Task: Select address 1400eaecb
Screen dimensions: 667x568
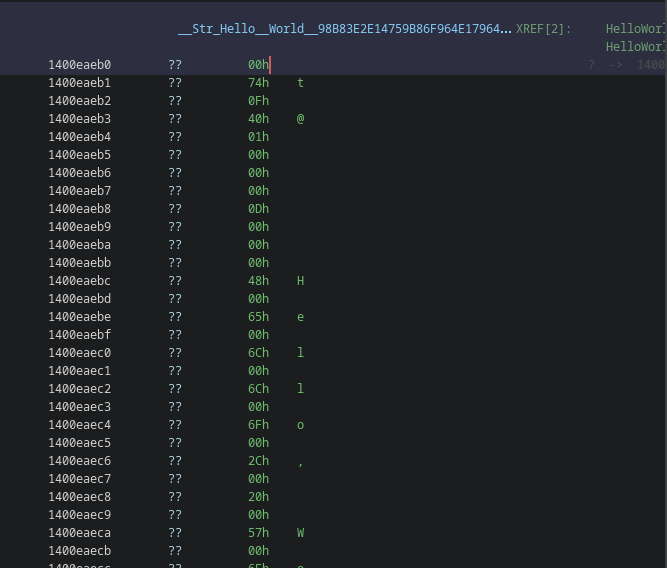Action: [x=80, y=551]
